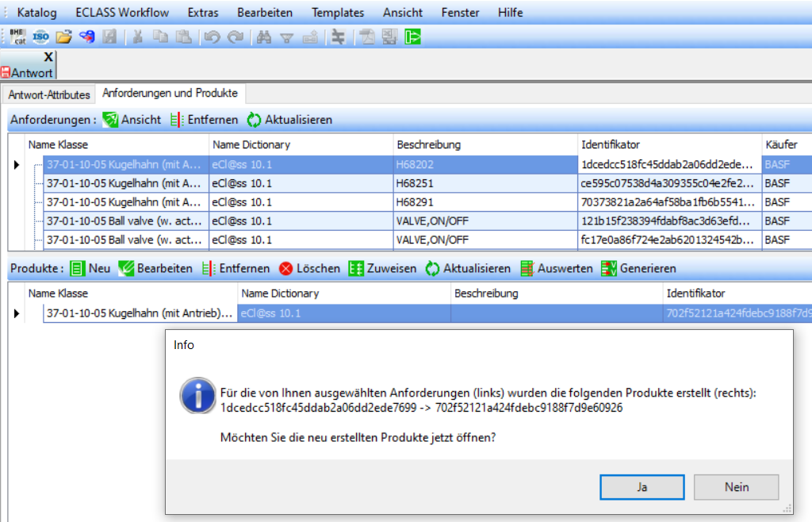
Task: Click the red Löschen icon
Action: (285, 268)
